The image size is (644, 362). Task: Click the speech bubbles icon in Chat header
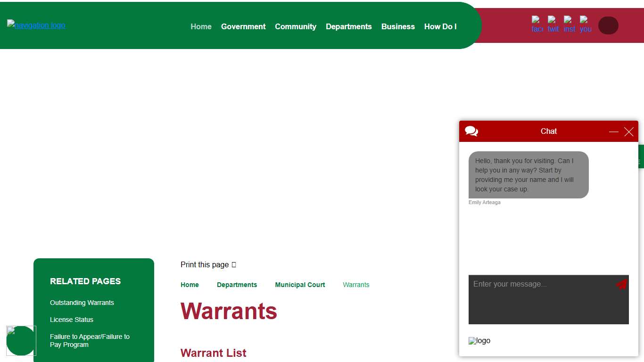point(471,132)
